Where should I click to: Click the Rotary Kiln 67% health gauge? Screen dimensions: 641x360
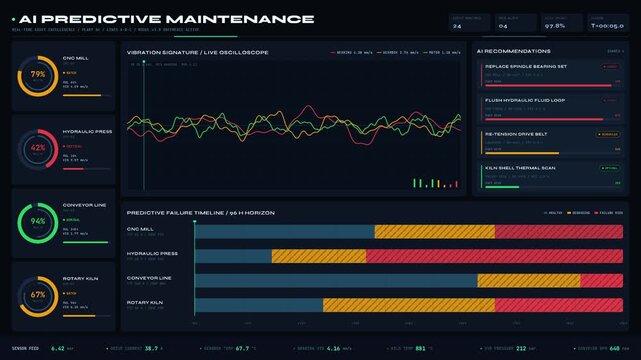pyautogui.click(x=38, y=296)
